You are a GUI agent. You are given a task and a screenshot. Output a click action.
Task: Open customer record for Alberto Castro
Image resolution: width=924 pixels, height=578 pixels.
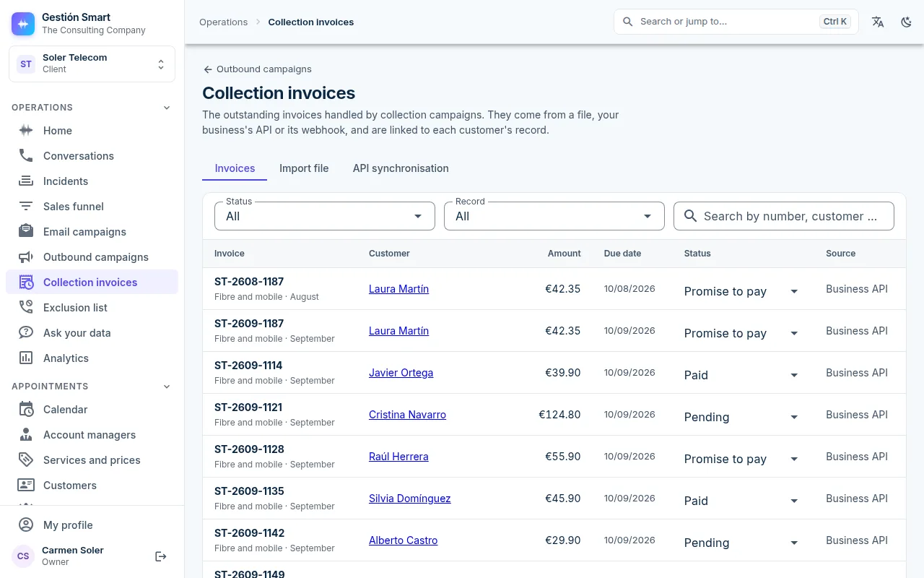point(403,540)
